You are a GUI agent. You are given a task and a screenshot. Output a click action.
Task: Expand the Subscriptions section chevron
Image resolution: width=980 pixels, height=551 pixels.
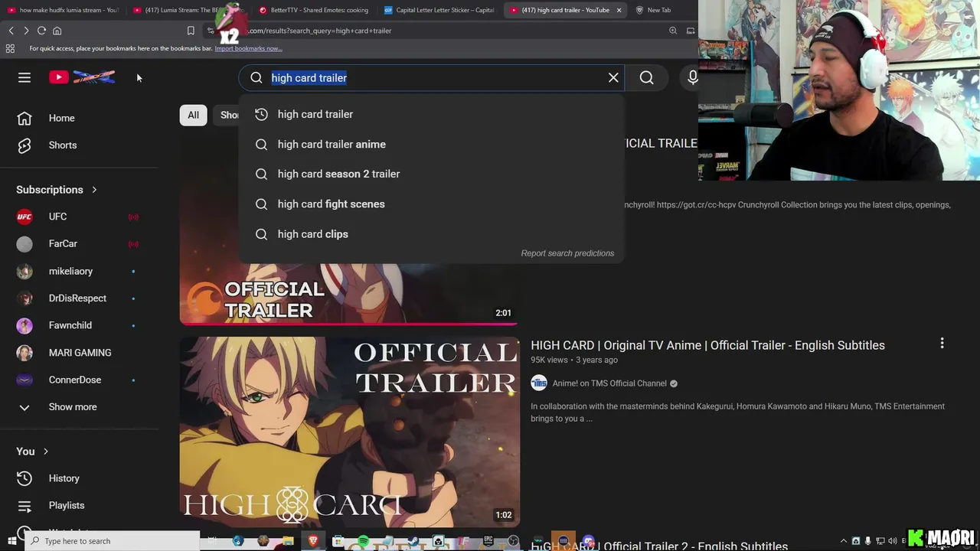click(x=94, y=190)
